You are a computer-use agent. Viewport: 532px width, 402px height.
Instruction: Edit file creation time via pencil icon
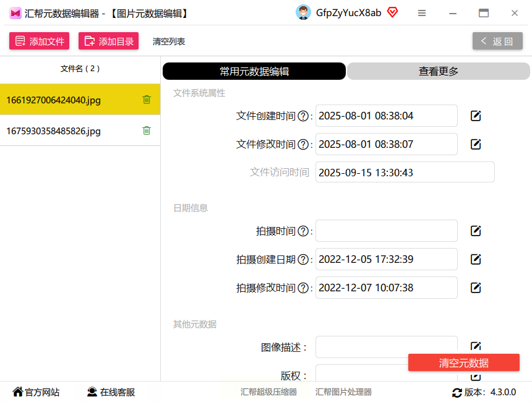tap(476, 116)
